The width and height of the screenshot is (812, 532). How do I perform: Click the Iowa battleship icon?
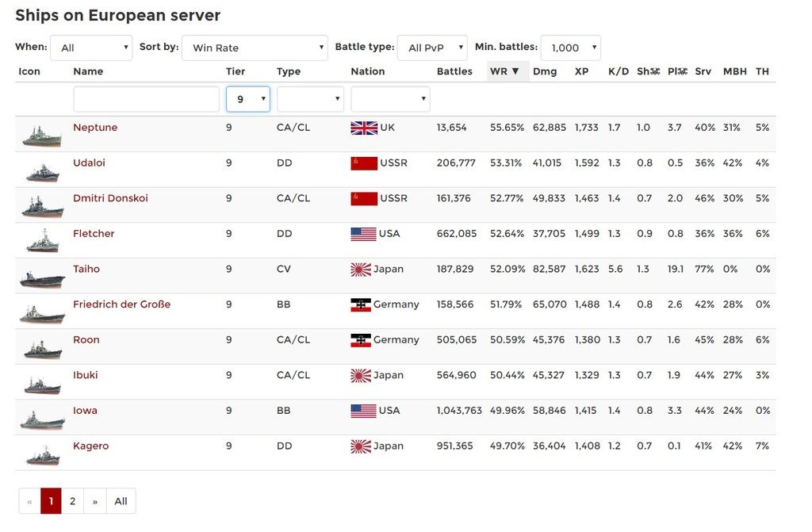pos(42,419)
